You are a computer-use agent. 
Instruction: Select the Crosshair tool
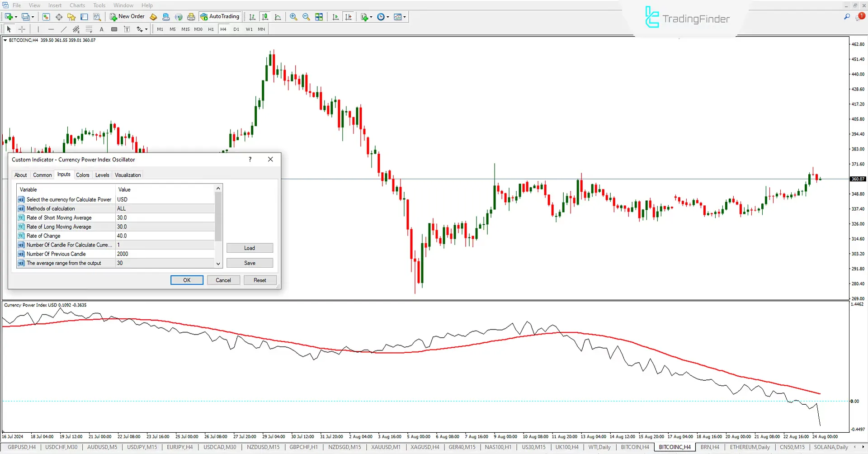(22, 29)
